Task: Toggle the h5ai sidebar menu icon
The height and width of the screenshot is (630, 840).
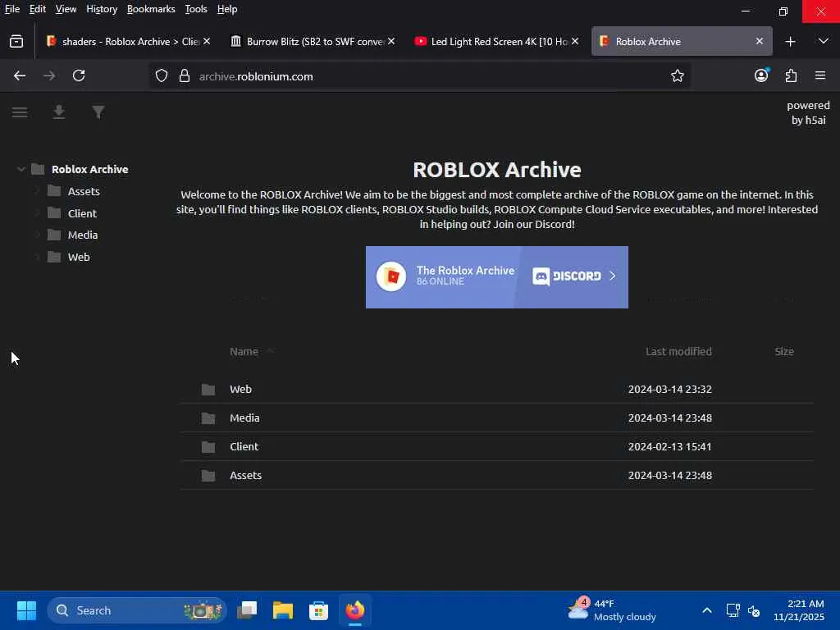Action: pos(20,112)
